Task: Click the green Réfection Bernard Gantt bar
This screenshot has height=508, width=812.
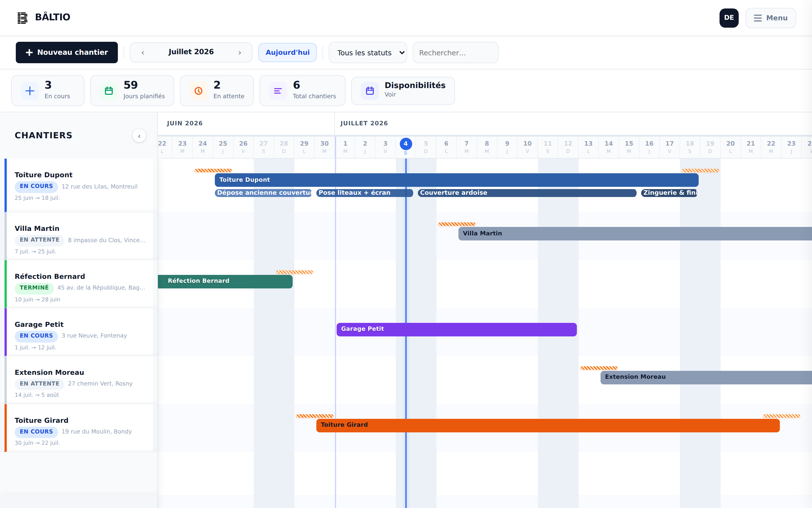Action: pos(225,282)
